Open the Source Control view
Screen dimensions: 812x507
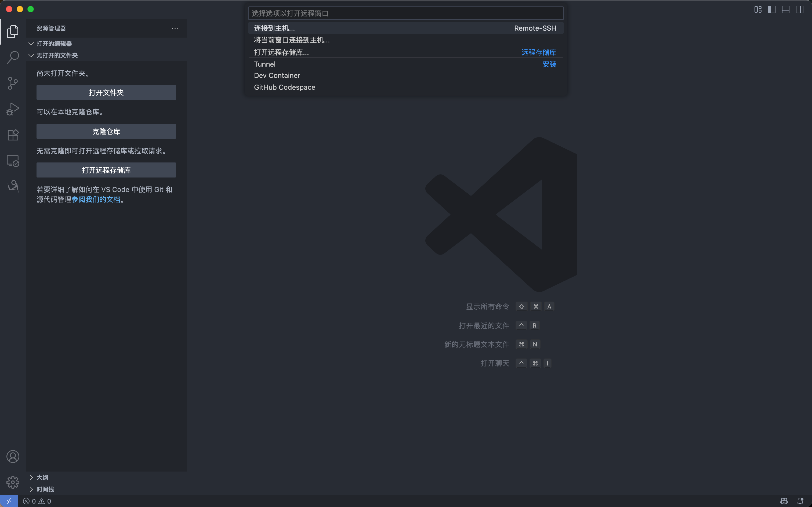(13, 83)
